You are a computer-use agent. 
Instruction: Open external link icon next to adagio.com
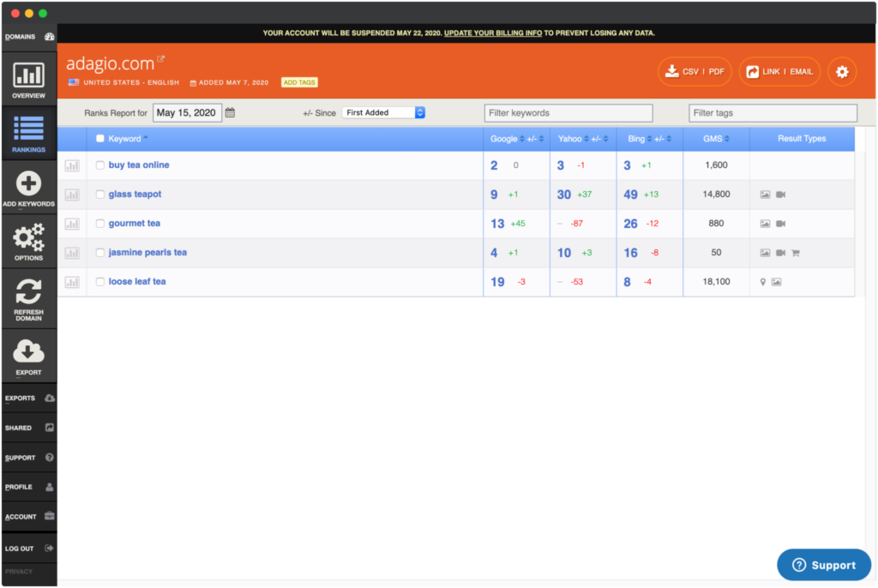160,59
